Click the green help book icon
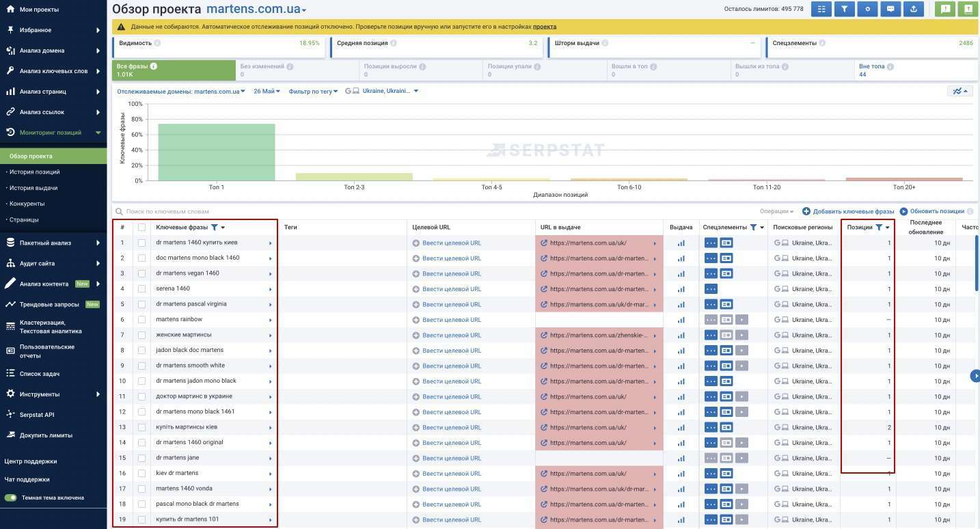This screenshot has width=980, height=529. [968, 9]
